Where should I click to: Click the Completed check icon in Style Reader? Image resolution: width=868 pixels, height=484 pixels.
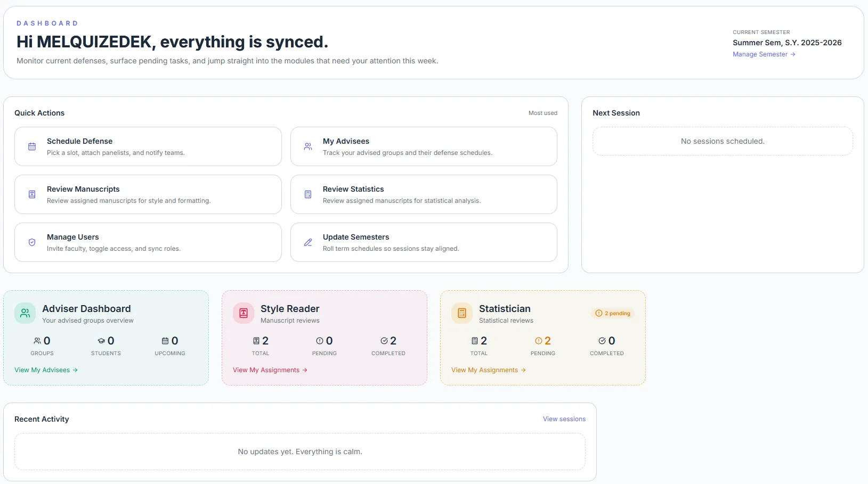coord(384,341)
